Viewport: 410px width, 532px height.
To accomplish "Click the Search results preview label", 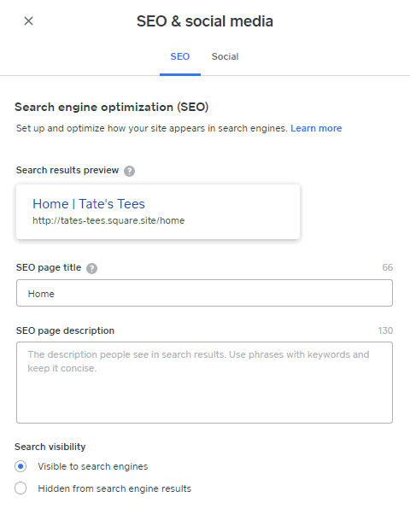I will 67,170.
